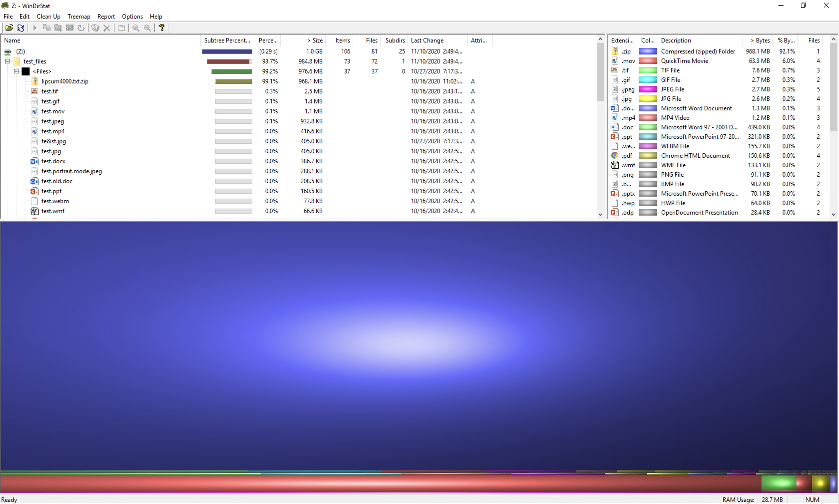Click the Refresh Selected toolbar icon

[81, 28]
